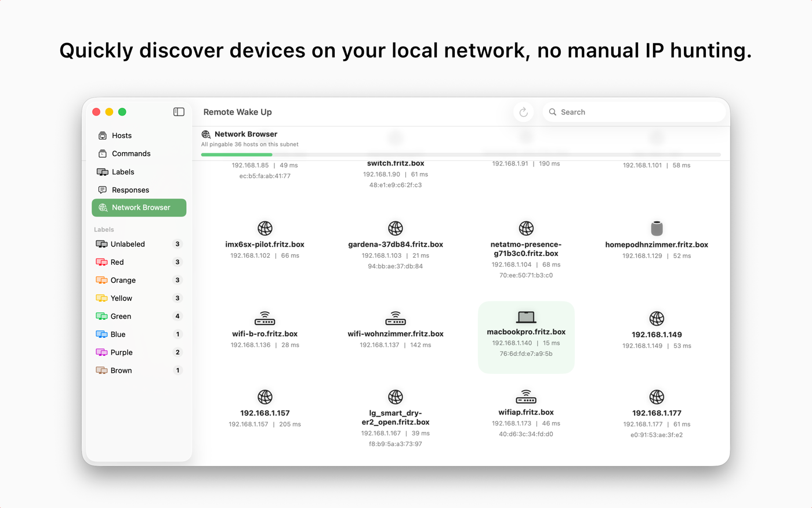812x508 pixels.
Task: Open the Commands sidebar item
Action: click(x=139, y=154)
